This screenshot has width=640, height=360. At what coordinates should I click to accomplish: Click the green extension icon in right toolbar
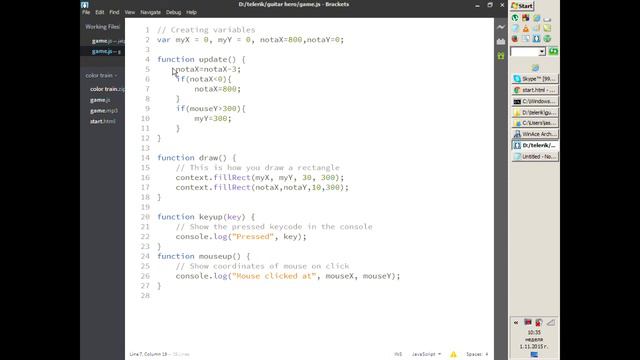pos(501,56)
